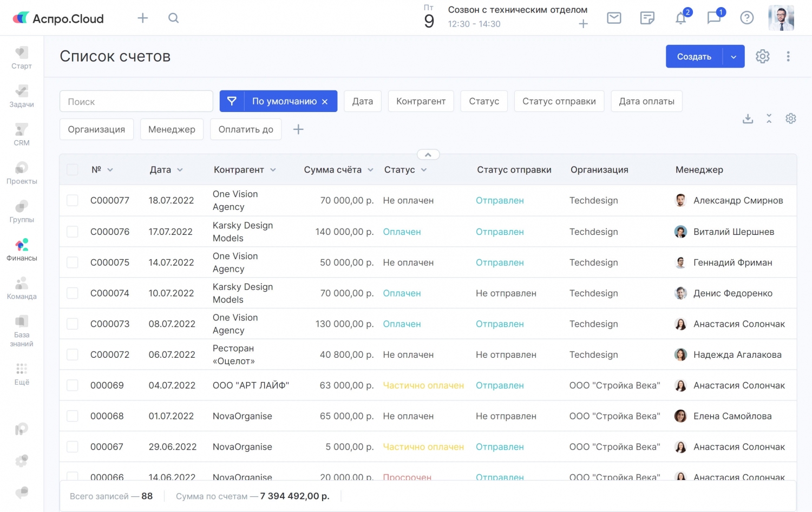Open page settings gear next to Создать
Viewport: 812px width, 512px height.
coord(762,56)
